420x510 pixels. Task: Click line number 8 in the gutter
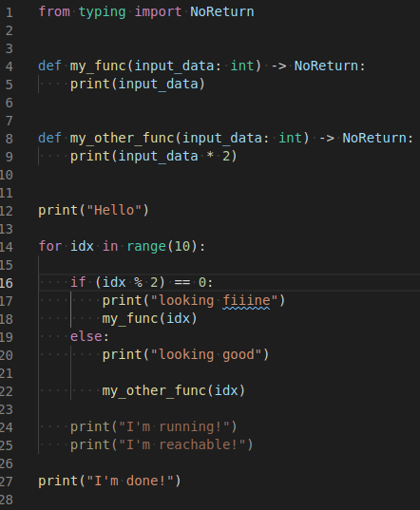(x=10, y=139)
